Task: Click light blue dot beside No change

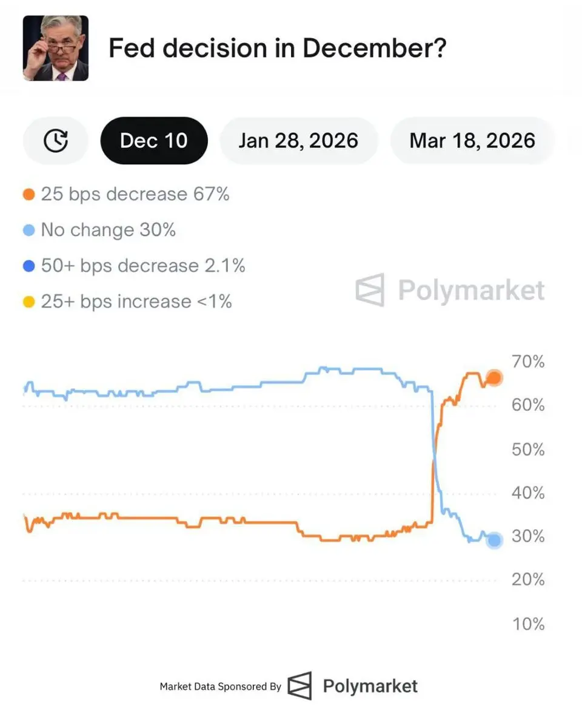Action: coord(29,231)
